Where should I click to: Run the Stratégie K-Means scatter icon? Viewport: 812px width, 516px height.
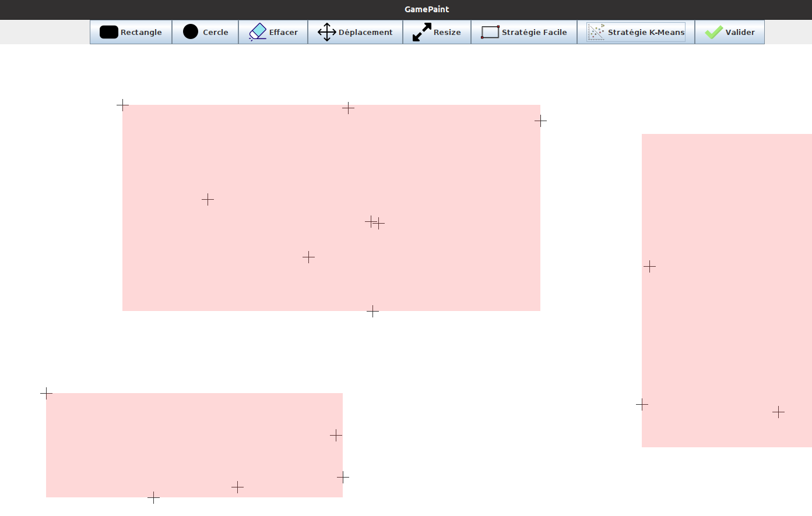click(636, 32)
